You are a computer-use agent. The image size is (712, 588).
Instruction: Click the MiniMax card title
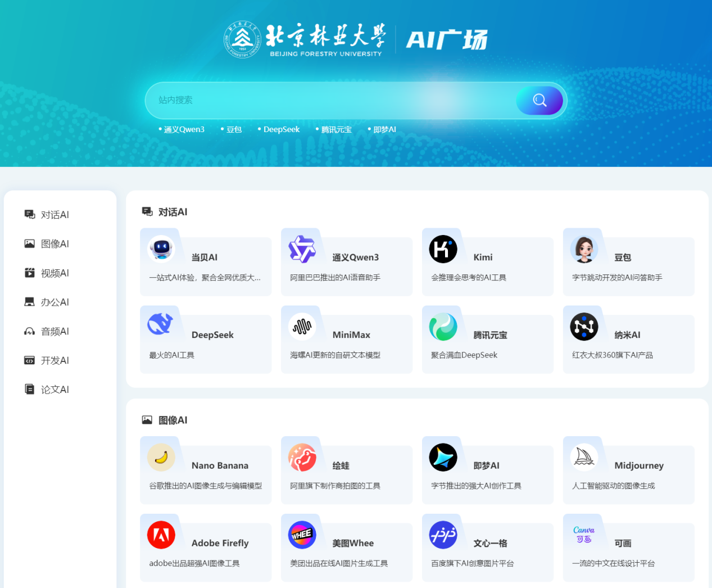pos(352,335)
